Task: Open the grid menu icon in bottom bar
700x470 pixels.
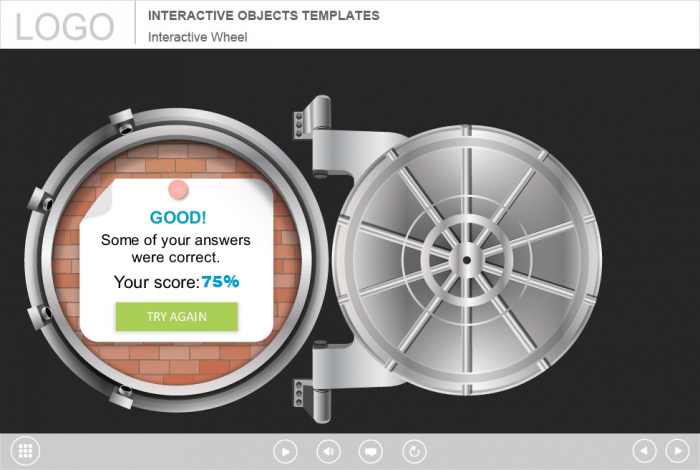Action: pyautogui.click(x=26, y=451)
